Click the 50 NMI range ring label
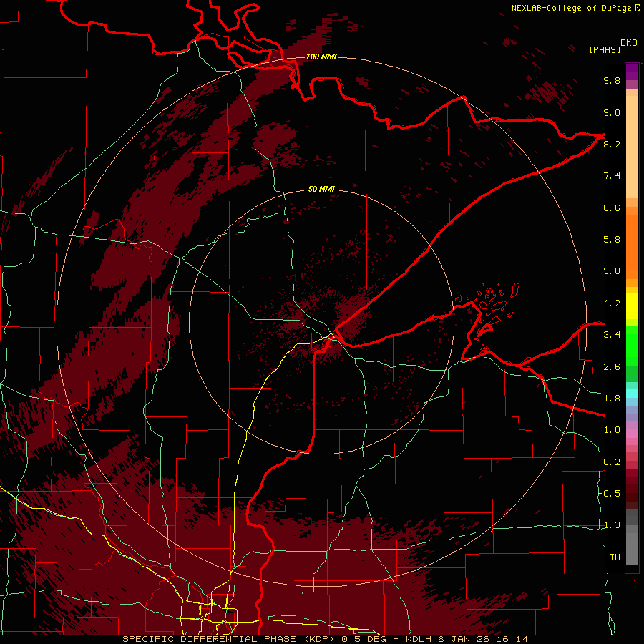This screenshot has width=644, height=644. [321, 189]
